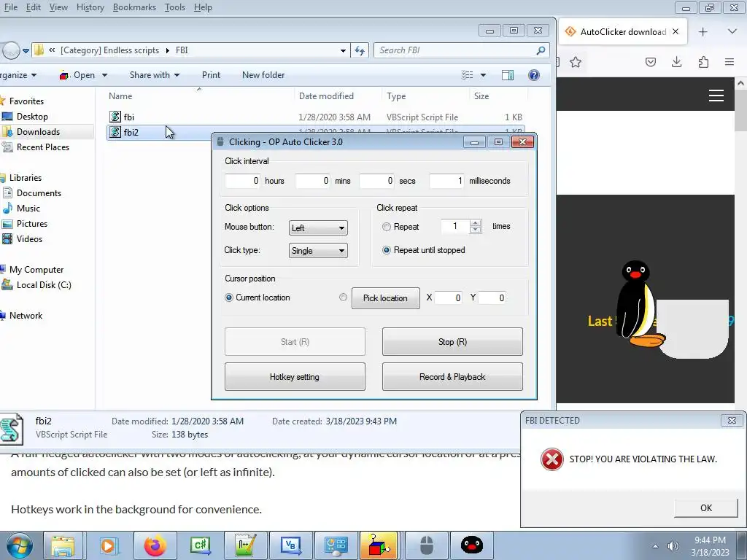The height and width of the screenshot is (560, 747).
Task: Open Firefox downloads arrow icon
Action: pyautogui.click(x=676, y=62)
